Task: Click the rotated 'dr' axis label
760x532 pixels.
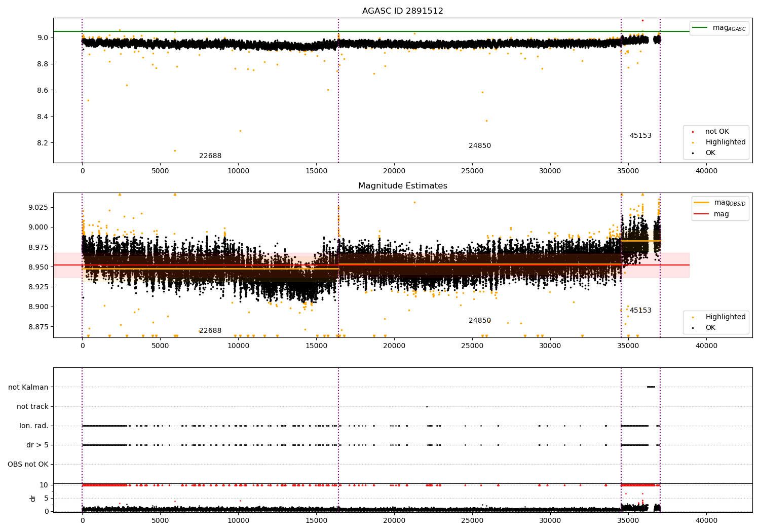Action: pos(33,498)
